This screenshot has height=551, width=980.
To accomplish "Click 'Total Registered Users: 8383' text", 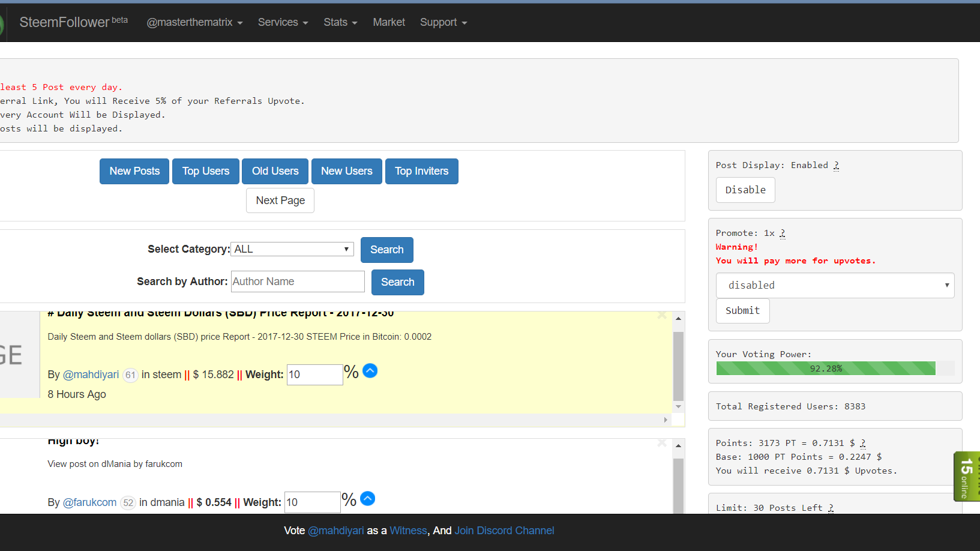I will 790,406.
